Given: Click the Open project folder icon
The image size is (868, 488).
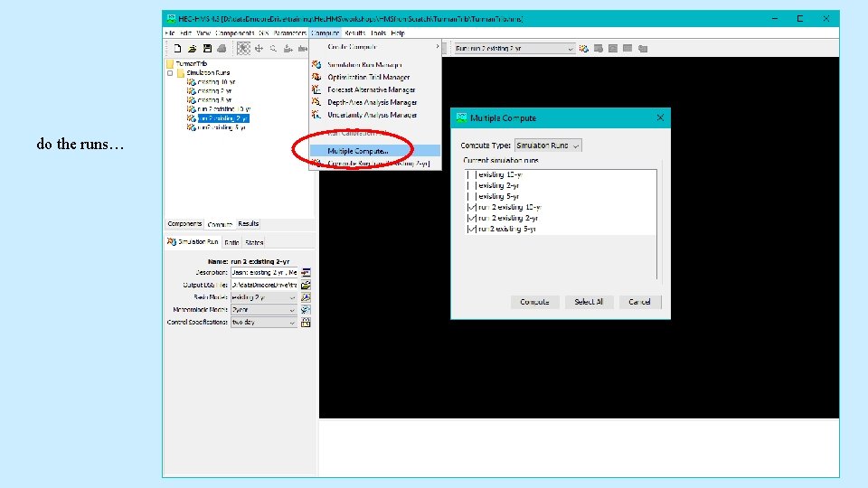Looking at the screenshot, I should point(192,49).
